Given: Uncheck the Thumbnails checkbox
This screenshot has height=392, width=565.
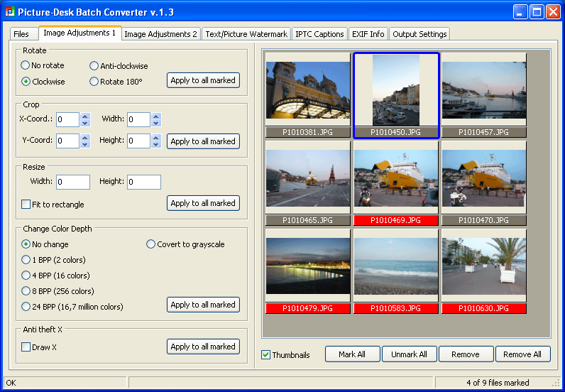Looking at the screenshot, I should 266,355.
